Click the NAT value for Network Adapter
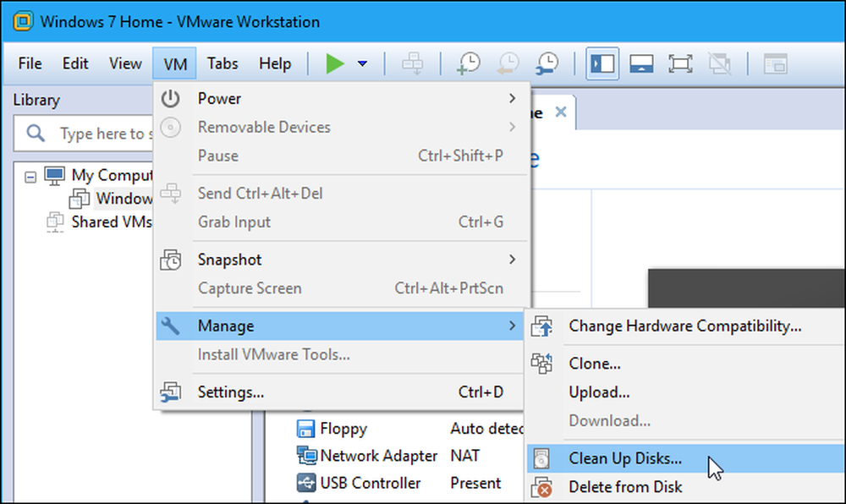 (464, 456)
